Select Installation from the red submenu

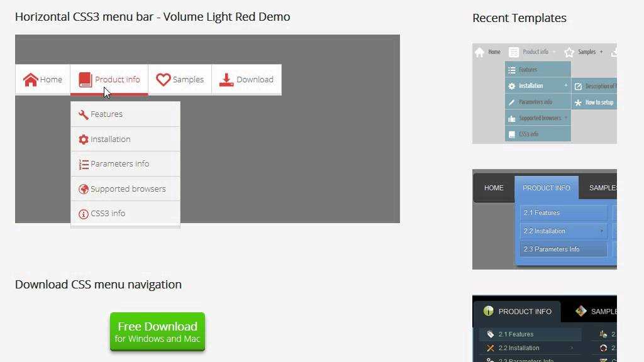point(125,139)
